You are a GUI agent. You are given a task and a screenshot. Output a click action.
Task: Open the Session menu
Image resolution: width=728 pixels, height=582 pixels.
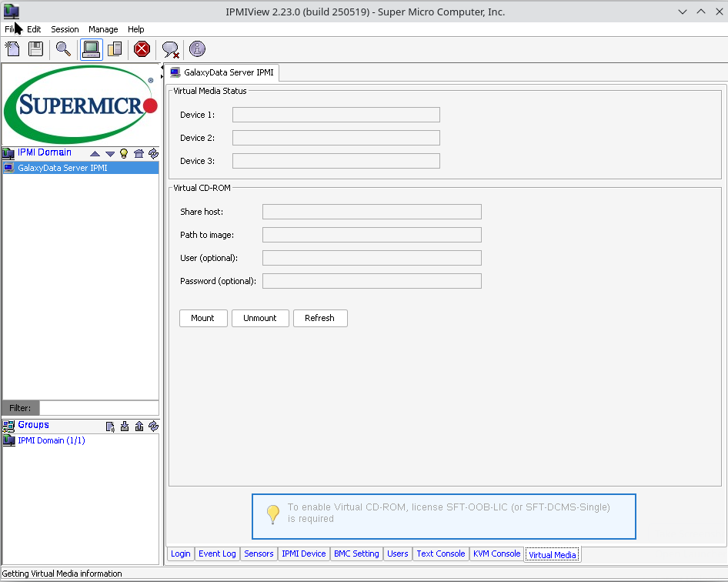(65, 29)
